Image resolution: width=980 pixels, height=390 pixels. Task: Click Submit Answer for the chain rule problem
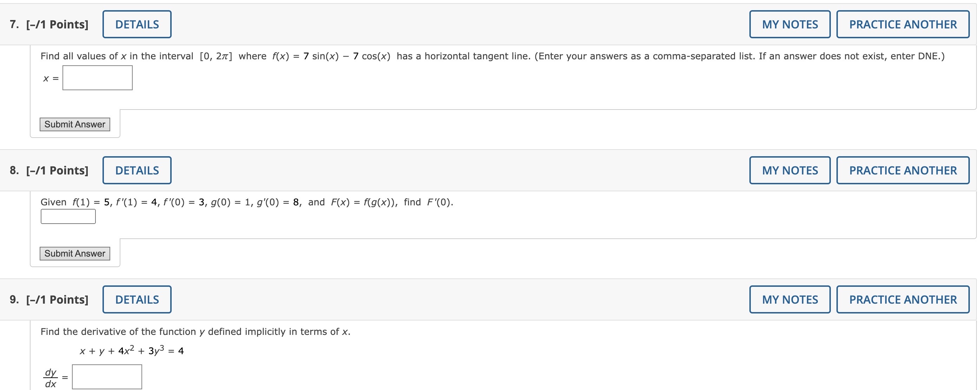(74, 253)
